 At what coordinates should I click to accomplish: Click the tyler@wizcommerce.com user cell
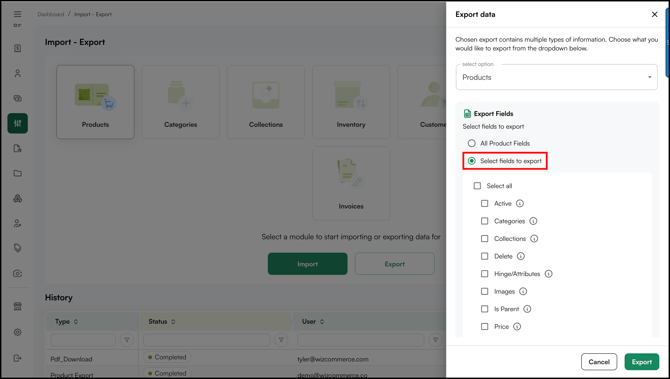(x=333, y=359)
